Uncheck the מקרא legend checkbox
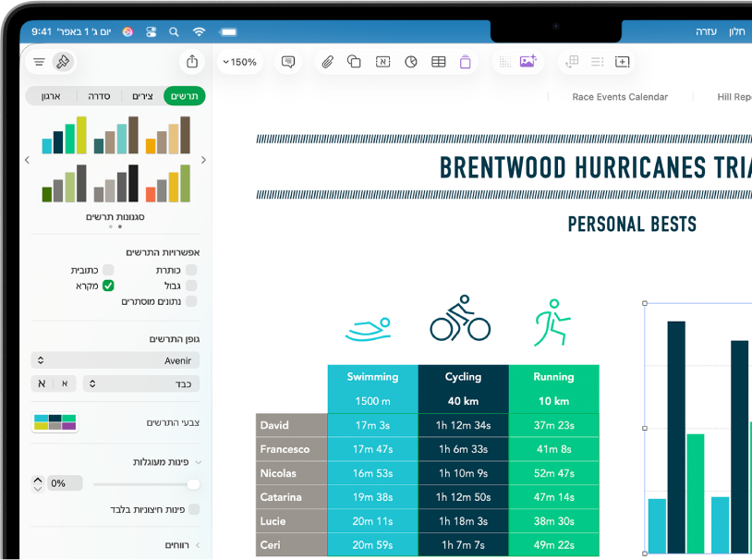The height and width of the screenshot is (560, 752). [108, 286]
